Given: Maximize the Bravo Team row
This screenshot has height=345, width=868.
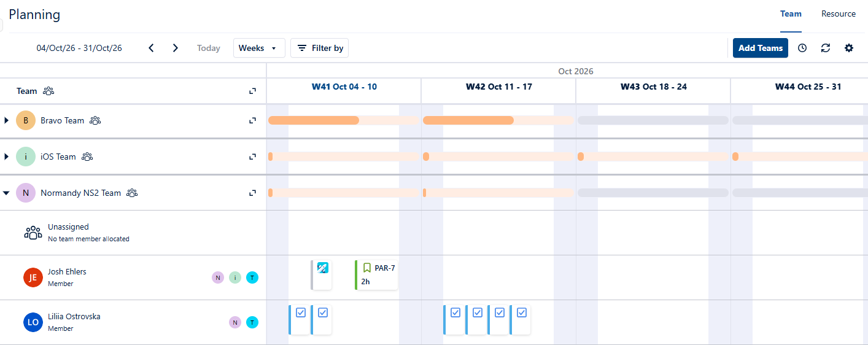Looking at the screenshot, I should [x=252, y=120].
